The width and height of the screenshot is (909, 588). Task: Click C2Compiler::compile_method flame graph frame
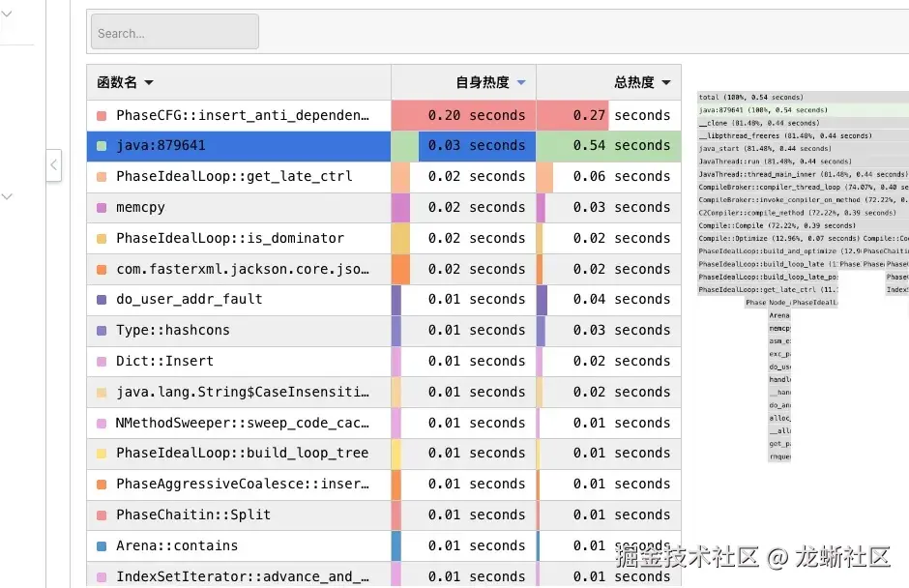click(x=803, y=213)
